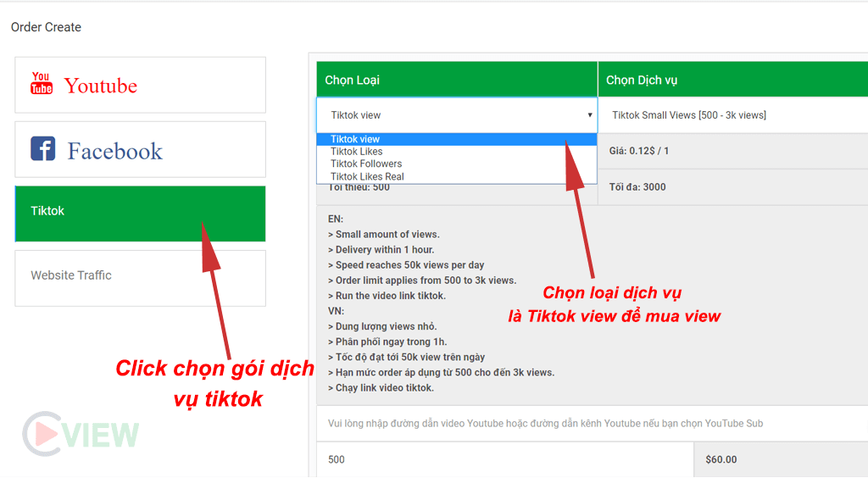Click the Tối đa: 3000 text
The image size is (868, 478).
637,187
